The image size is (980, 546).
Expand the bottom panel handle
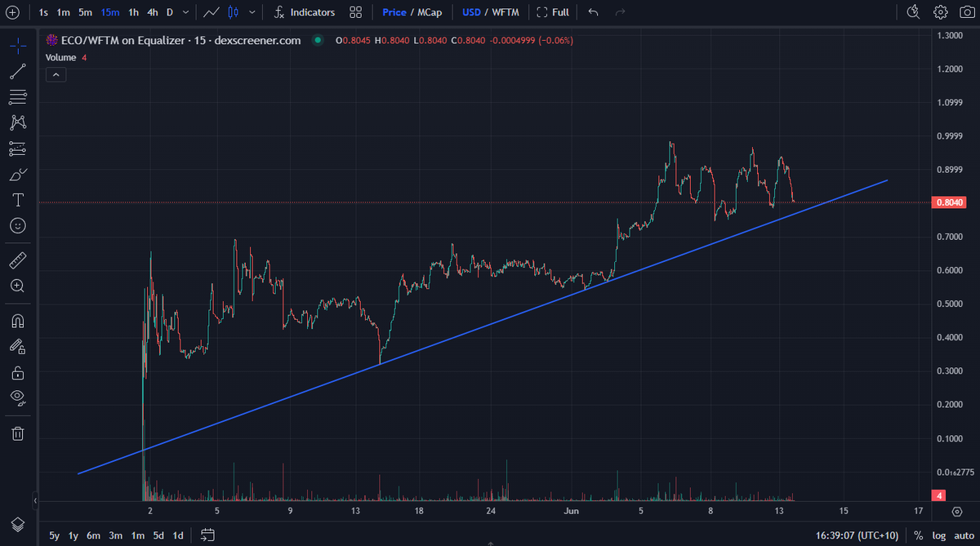(490, 543)
